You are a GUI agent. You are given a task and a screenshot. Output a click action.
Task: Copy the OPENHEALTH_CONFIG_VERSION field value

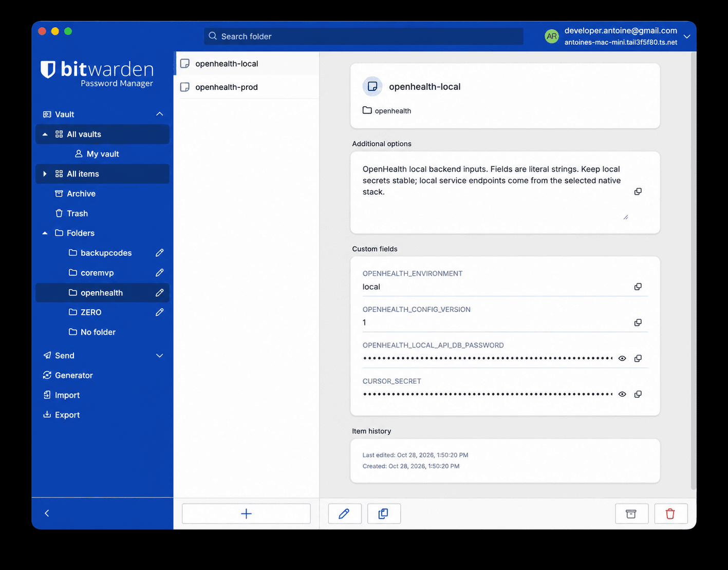pyautogui.click(x=638, y=322)
